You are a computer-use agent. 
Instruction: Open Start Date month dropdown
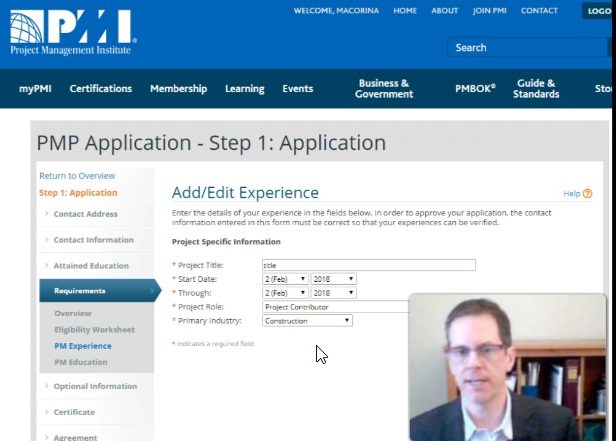point(285,279)
